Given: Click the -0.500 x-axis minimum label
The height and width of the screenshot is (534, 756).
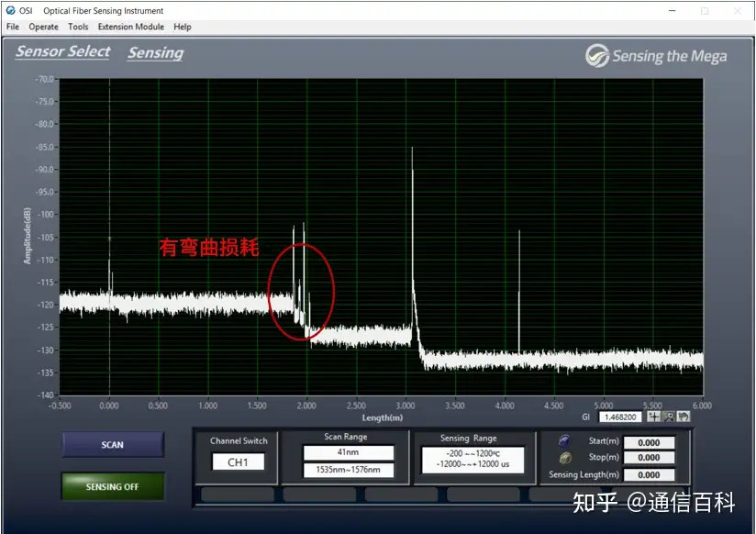Looking at the screenshot, I should (60, 406).
